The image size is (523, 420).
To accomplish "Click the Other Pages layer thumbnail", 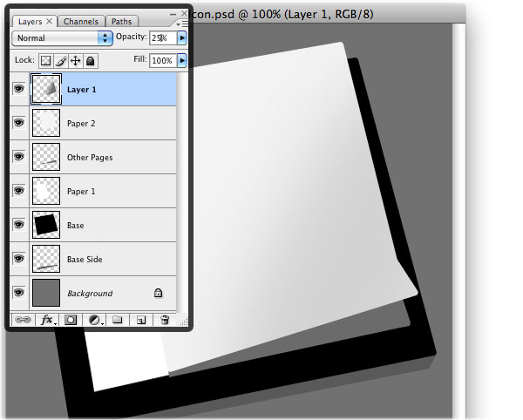I will 46,157.
